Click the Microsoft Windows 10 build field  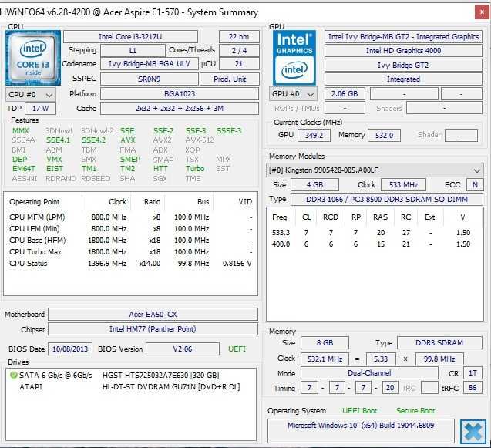click(361, 431)
